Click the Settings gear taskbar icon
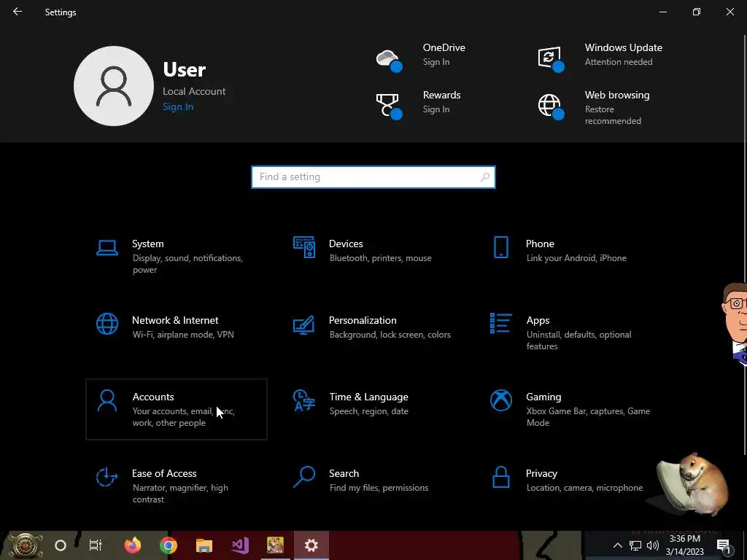This screenshot has height=560, width=747. (x=311, y=545)
